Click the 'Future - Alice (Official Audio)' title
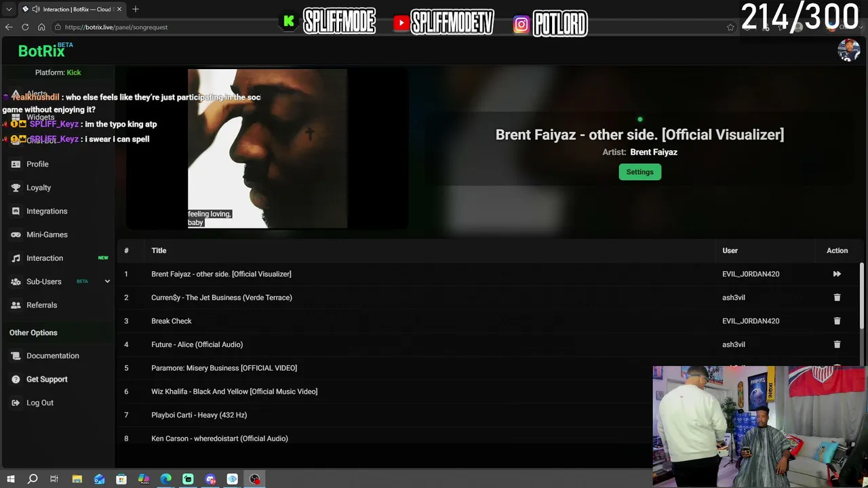868x488 pixels. (x=197, y=344)
